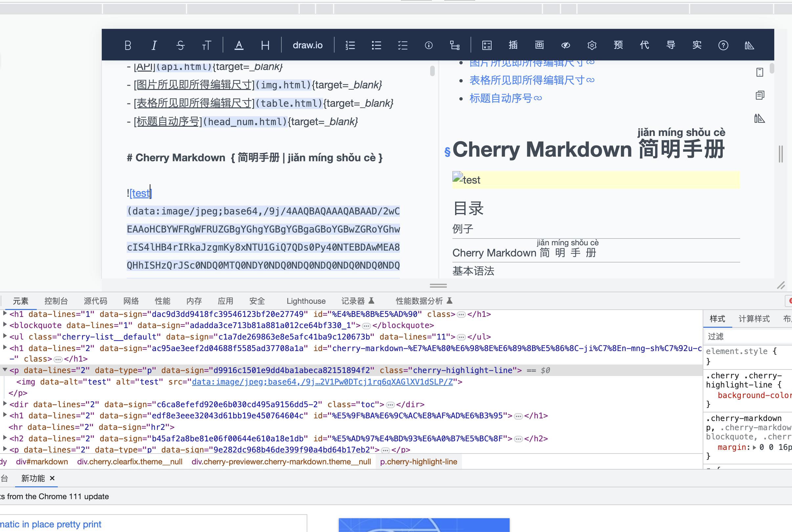Expand the dir toc element node
This screenshot has height=532, width=792.
5,404
